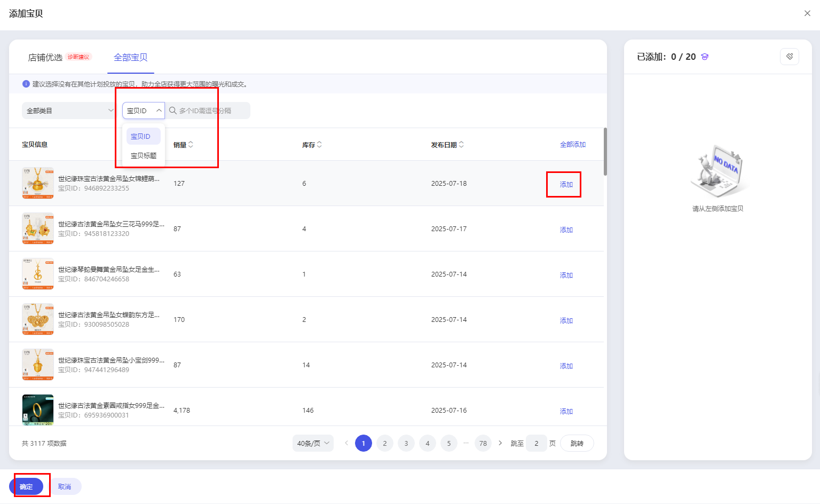Select 宝贝标题 option in dropdown list
The image size is (820, 504).
pos(144,155)
